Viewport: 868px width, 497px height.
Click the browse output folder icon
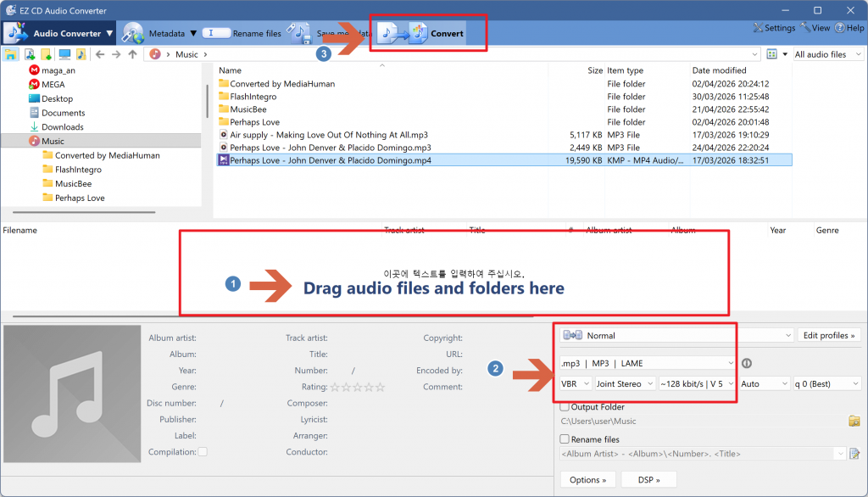(x=854, y=421)
